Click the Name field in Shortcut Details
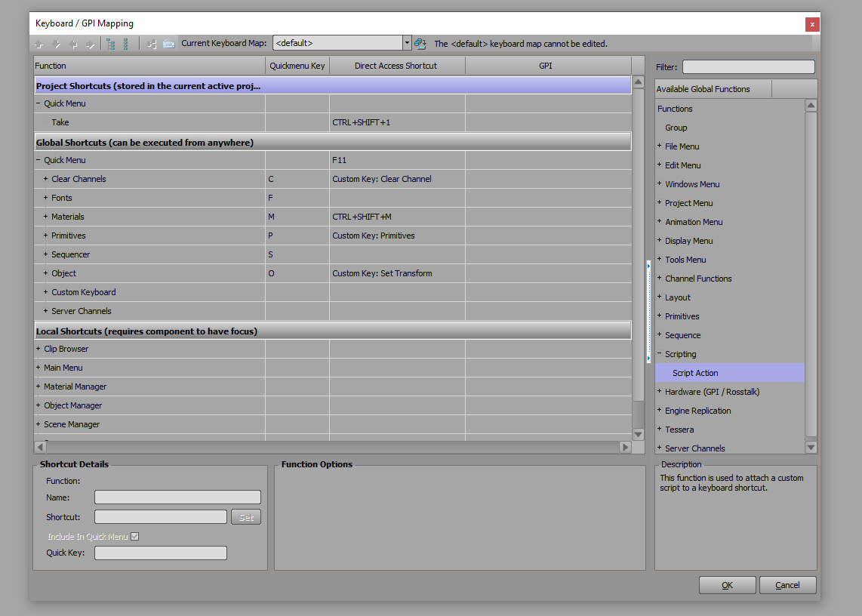This screenshot has width=862, height=616. (x=177, y=497)
